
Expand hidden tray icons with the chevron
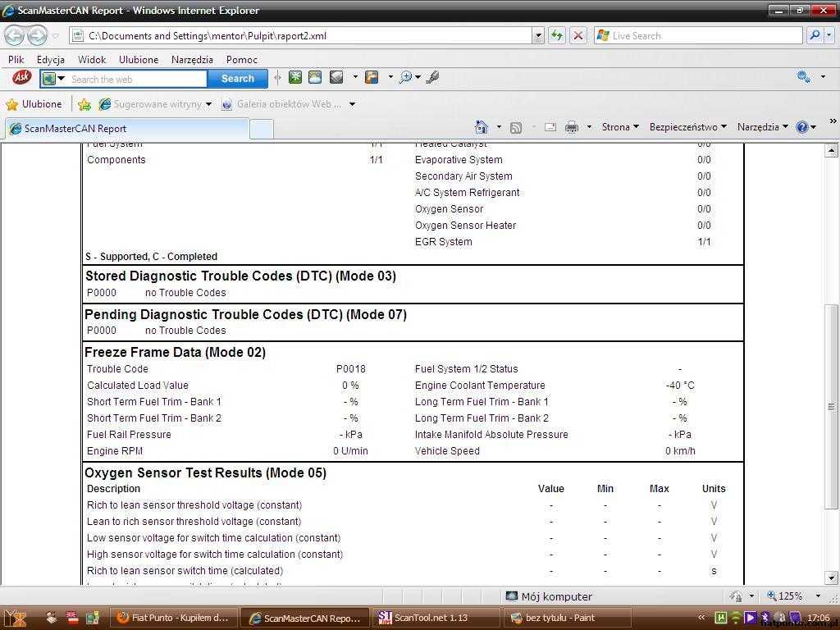(701, 618)
